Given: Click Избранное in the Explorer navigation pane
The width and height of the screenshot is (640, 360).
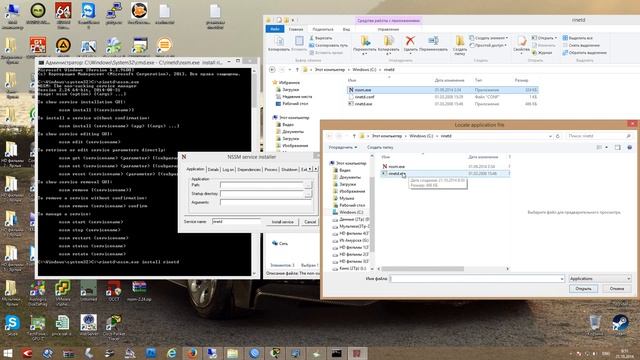Looking at the screenshot, I should coord(286,82).
